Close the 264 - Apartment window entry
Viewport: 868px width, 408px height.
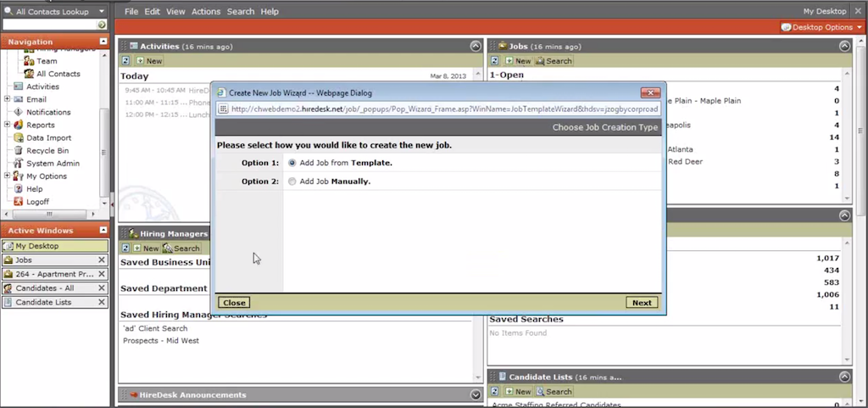[102, 274]
